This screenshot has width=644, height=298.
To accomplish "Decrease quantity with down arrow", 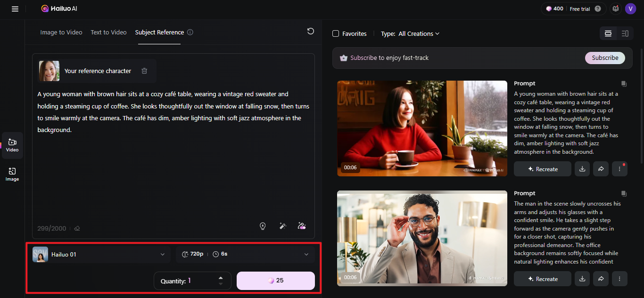I will pos(221,284).
